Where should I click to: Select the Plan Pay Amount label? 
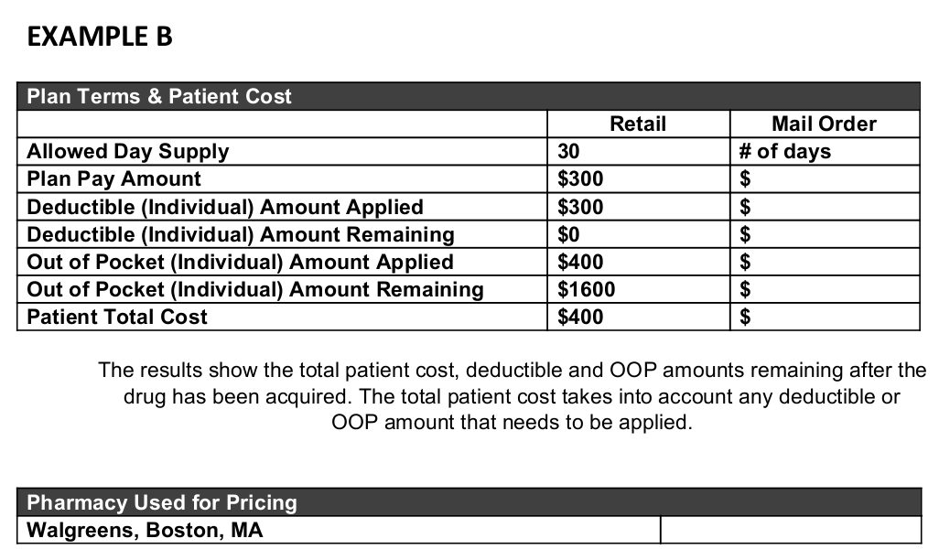113,179
